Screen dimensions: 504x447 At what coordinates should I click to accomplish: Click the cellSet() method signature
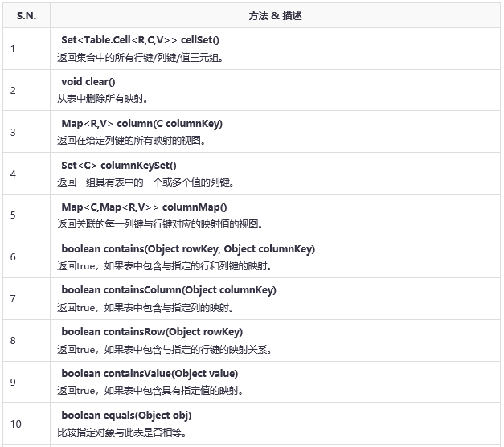[x=140, y=40]
